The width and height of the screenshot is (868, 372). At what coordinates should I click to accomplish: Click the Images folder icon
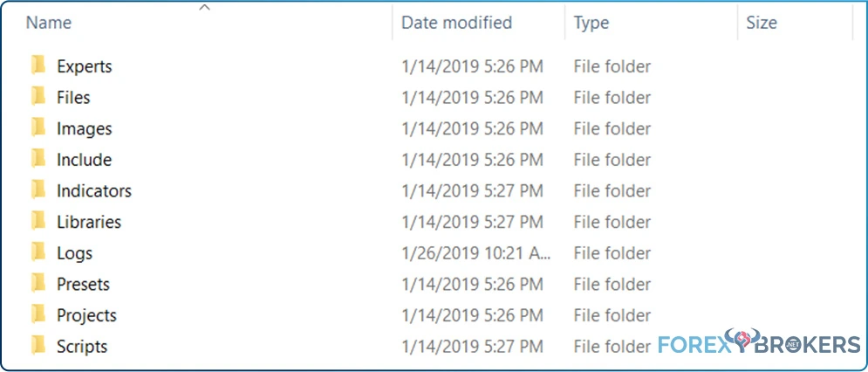pos(38,128)
